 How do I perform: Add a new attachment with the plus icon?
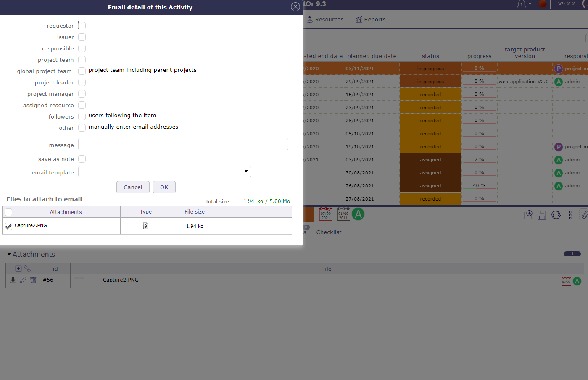18,269
